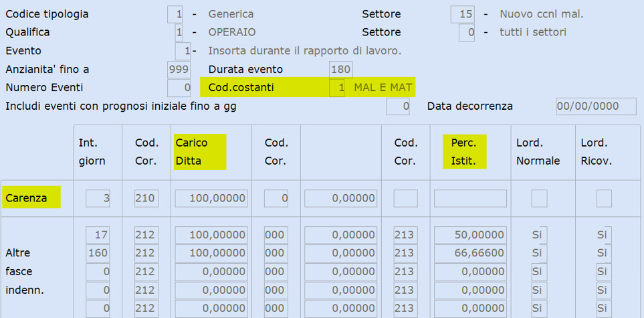Select Cod. Cor. 212 in the 160-day row
The height and width of the screenshot is (318, 644).
pos(146,253)
